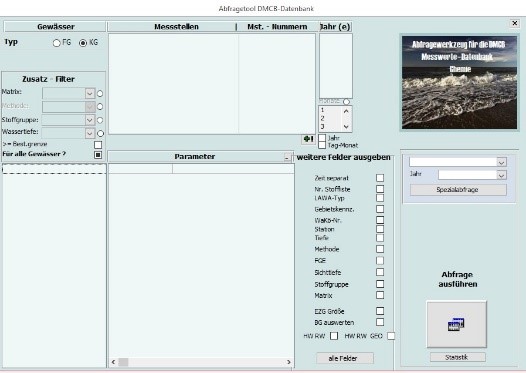The image size is (526, 373).
Task: Select the Methode filter radio button
Action: pyautogui.click(x=100, y=107)
